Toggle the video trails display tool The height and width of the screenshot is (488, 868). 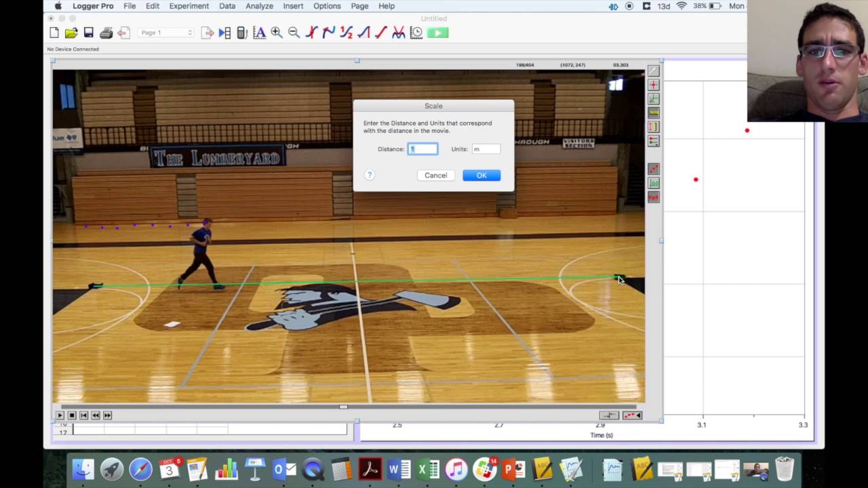coord(653,169)
